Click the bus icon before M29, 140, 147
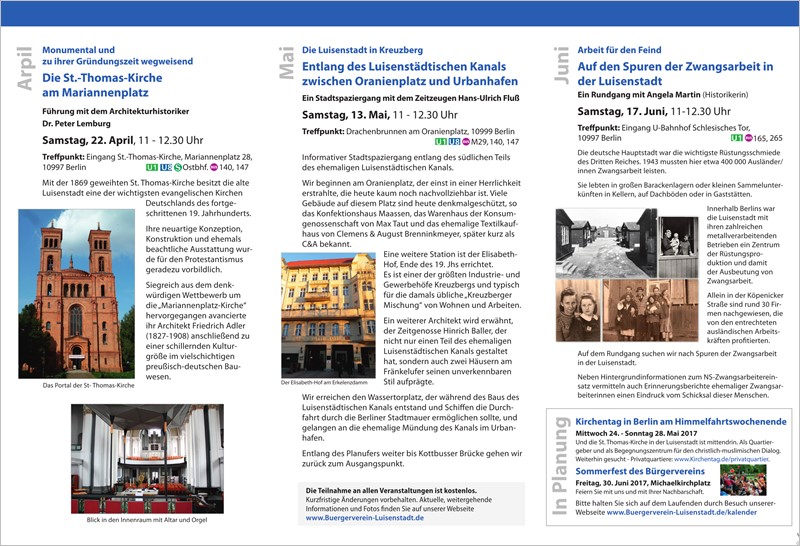The width and height of the screenshot is (800, 546). [468, 141]
